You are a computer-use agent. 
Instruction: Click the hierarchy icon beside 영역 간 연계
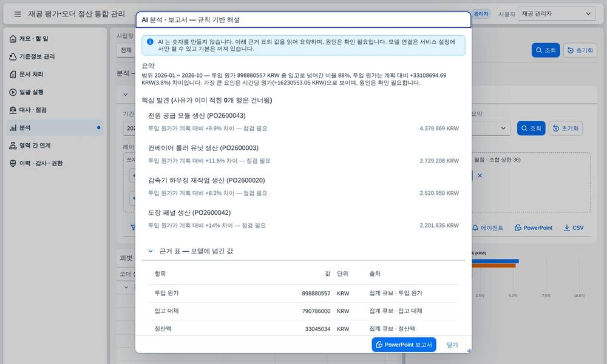[x=13, y=146]
